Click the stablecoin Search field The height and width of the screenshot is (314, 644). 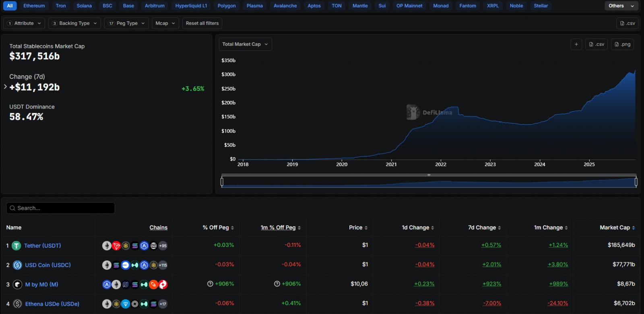tap(61, 208)
